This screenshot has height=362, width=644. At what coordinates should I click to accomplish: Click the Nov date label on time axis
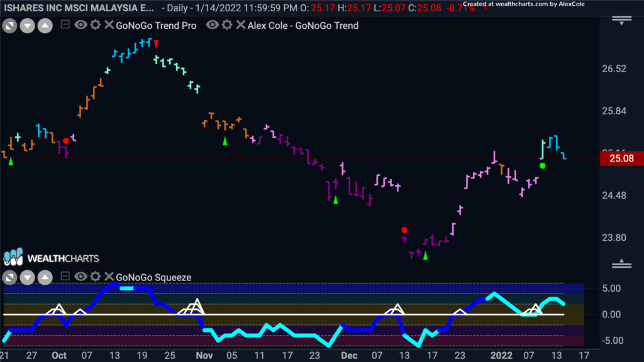pyautogui.click(x=204, y=356)
